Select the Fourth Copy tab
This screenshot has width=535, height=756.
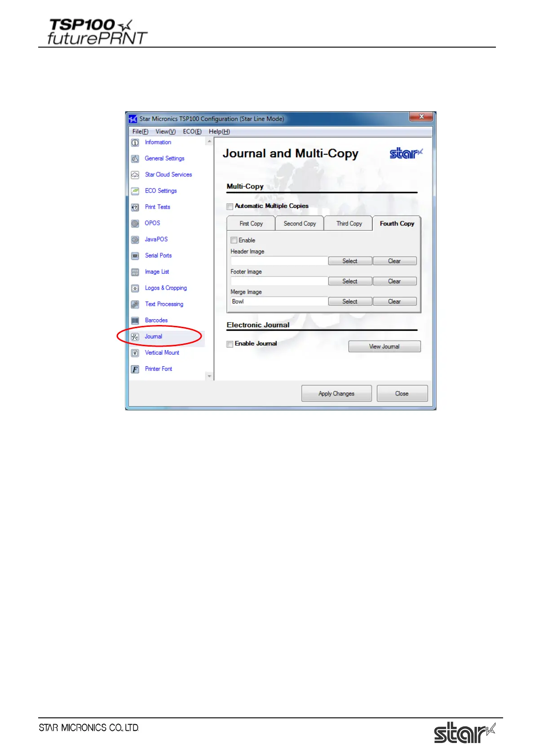(397, 223)
